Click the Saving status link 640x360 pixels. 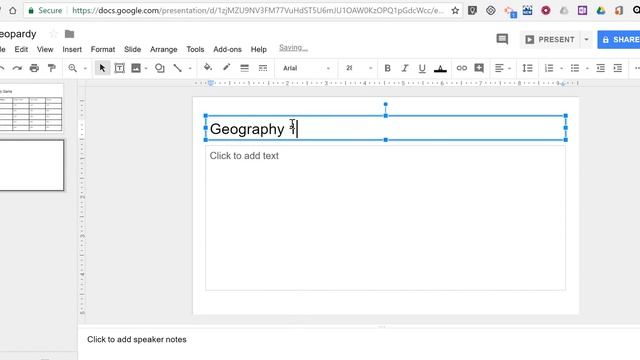[293, 48]
